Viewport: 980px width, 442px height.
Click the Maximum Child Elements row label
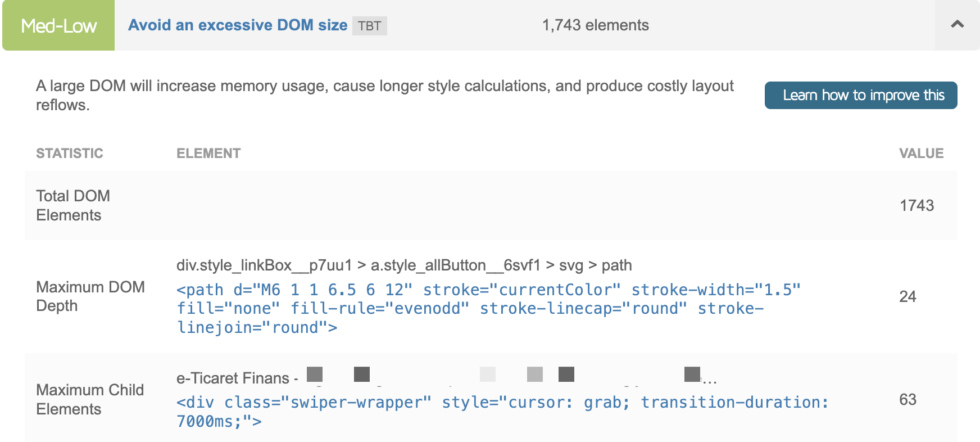90,399
